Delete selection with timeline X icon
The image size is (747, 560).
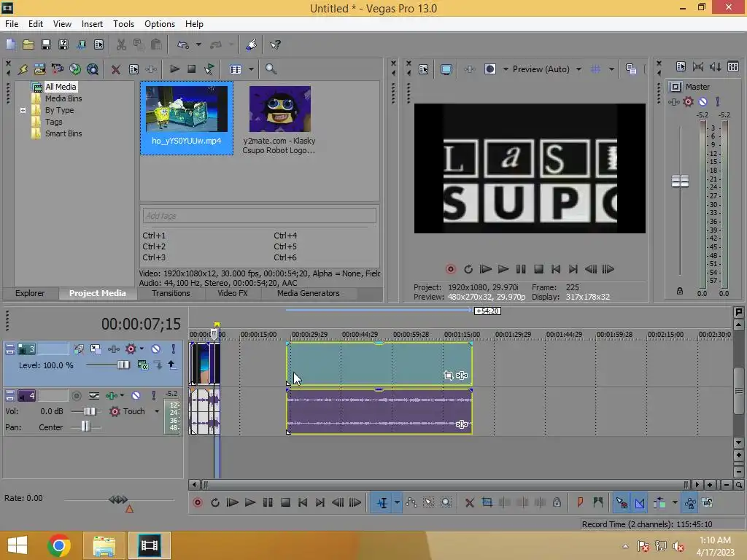point(469,502)
